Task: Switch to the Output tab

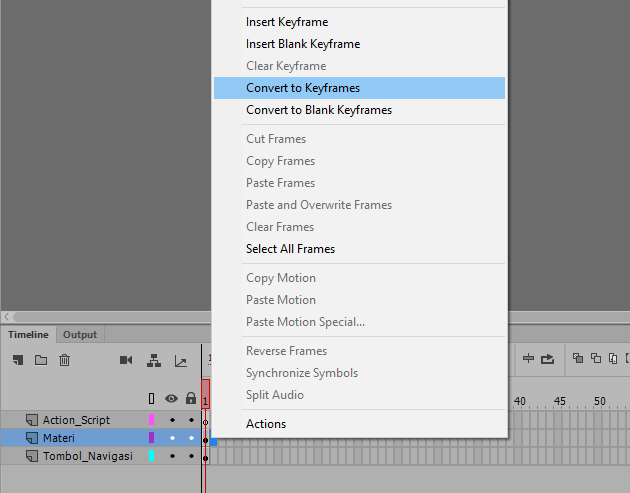Action: click(x=80, y=335)
